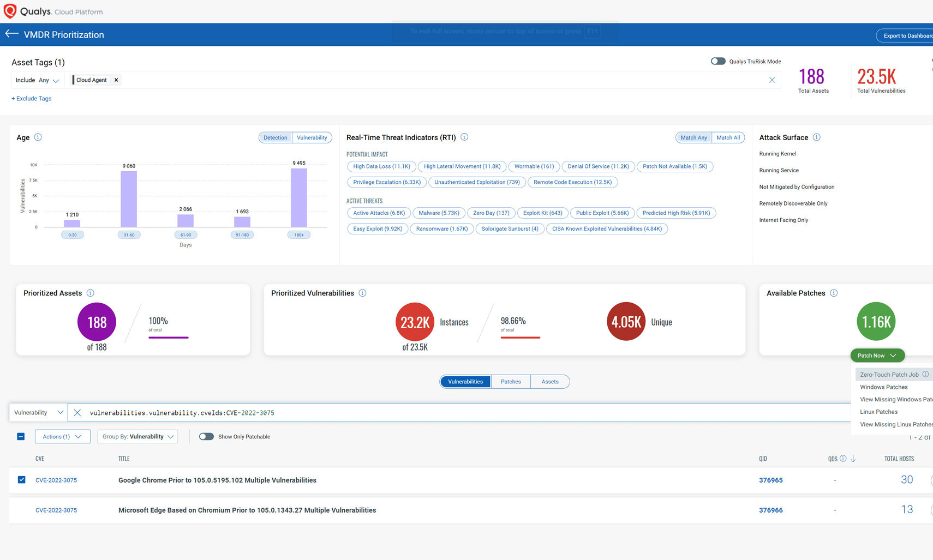Screen dimensions: 933x560
Task: Remove the Cloud Agent tag with its x
Action: 116,80
